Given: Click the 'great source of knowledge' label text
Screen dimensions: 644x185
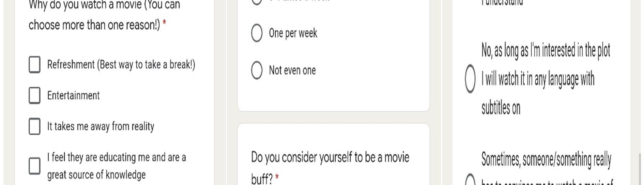Looking at the screenshot, I should coord(96,174).
